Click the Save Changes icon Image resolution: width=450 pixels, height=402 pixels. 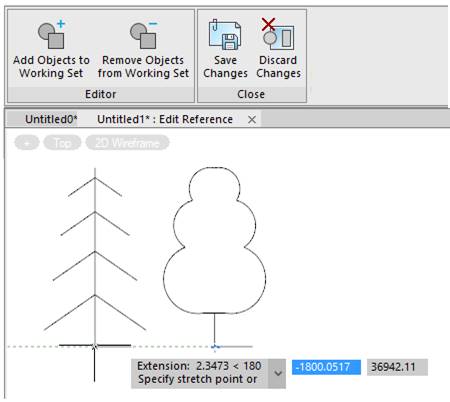click(225, 34)
